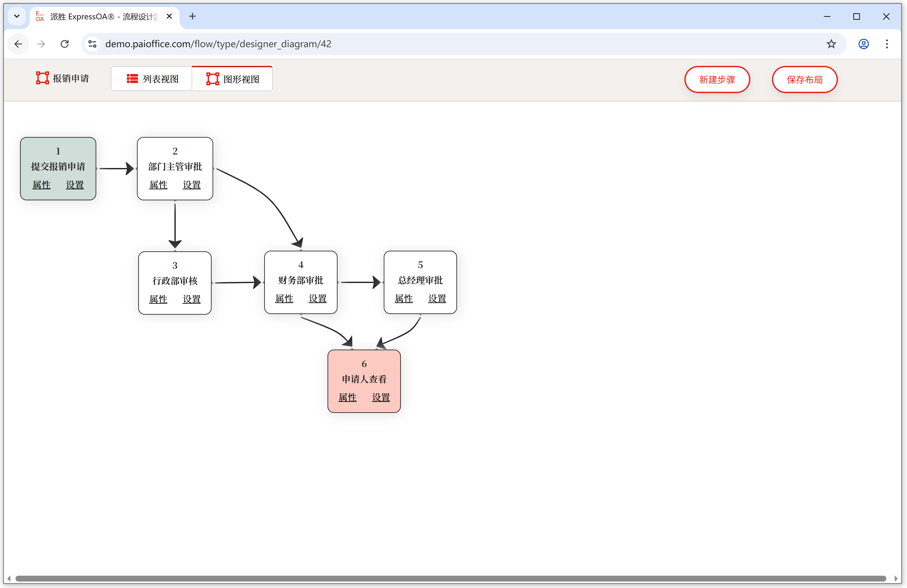The height and width of the screenshot is (588, 907).
Task: Click 属性 under step 4 财务部审批
Action: pyautogui.click(x=284, y=299)
